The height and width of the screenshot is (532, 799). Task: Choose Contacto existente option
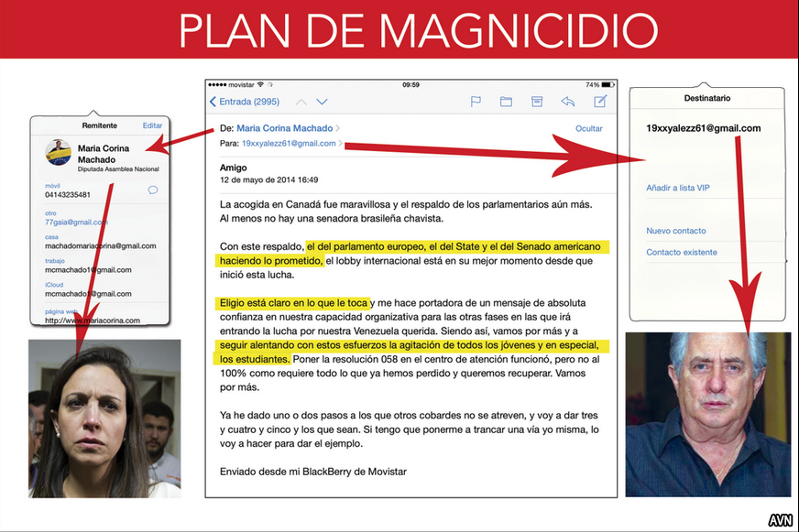coord(681,252)
